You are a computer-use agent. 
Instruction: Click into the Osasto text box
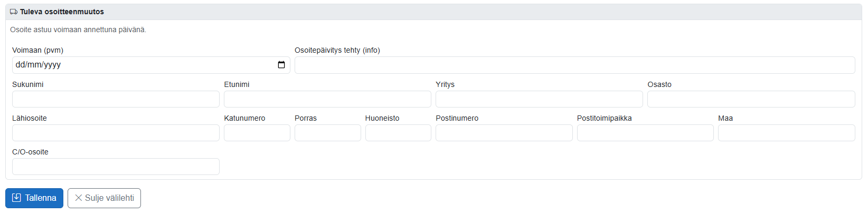click(751, 99)
